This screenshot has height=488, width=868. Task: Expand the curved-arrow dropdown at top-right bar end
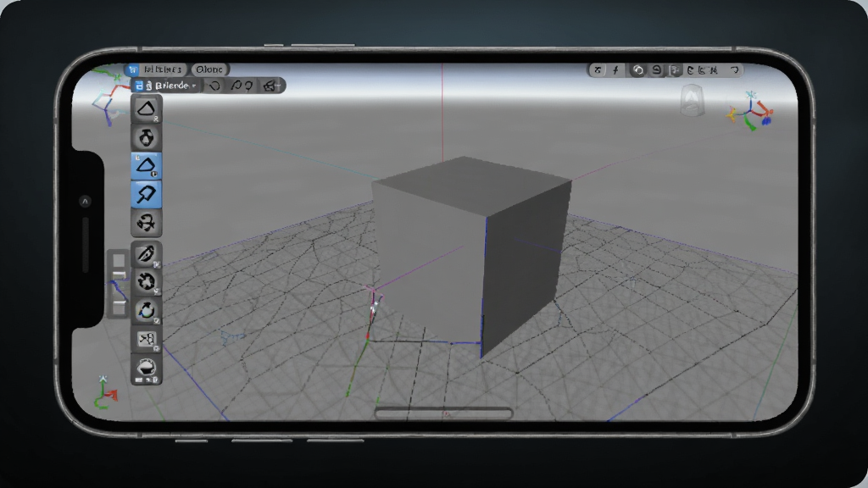click(x=735, y=70)
